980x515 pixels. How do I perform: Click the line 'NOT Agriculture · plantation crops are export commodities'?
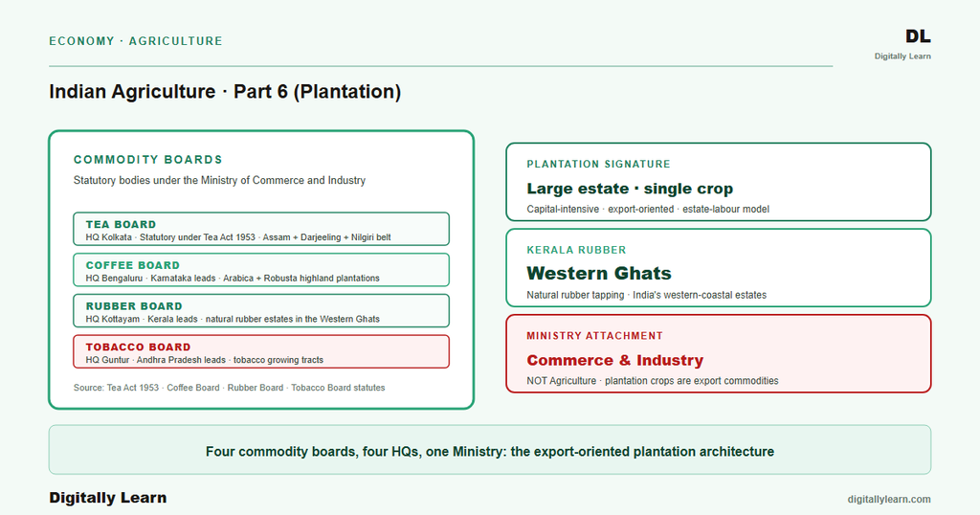(x=653, y=381)
